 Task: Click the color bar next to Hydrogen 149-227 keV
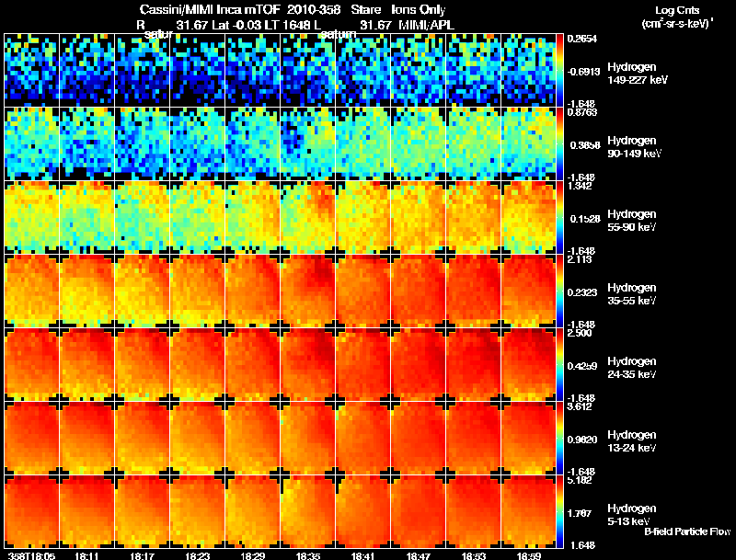pos(559,70)
